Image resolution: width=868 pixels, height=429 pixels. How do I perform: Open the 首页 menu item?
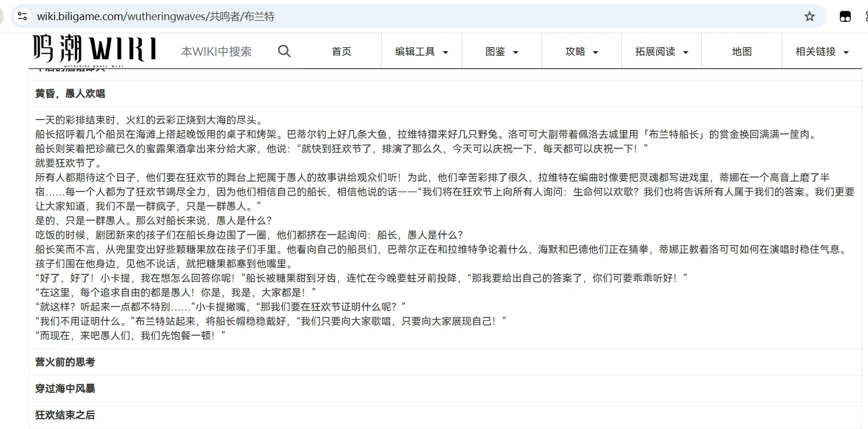coord(341,52)
